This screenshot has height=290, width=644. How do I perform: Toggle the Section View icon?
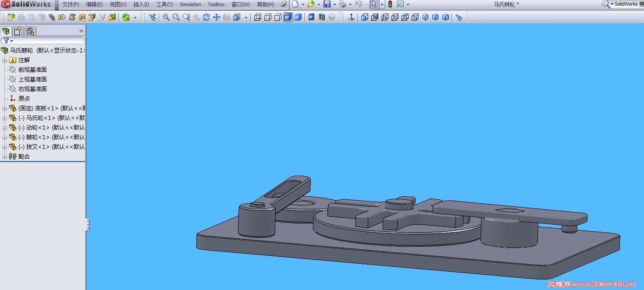[321, 17]
